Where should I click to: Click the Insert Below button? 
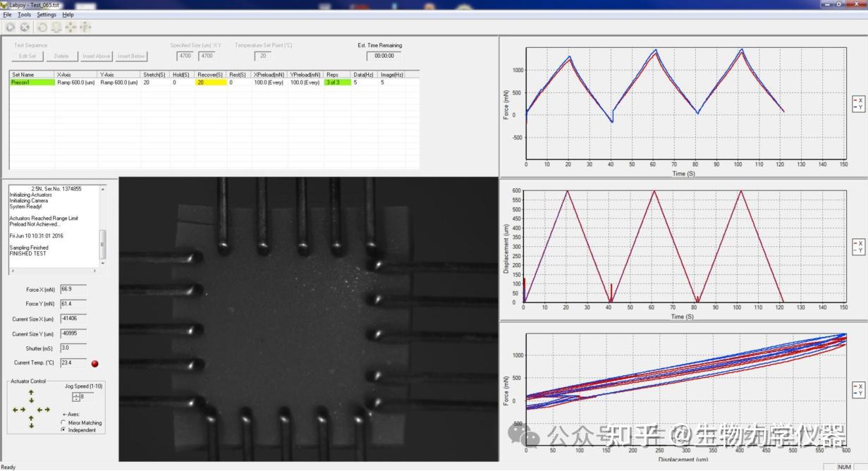coord(131,56)
